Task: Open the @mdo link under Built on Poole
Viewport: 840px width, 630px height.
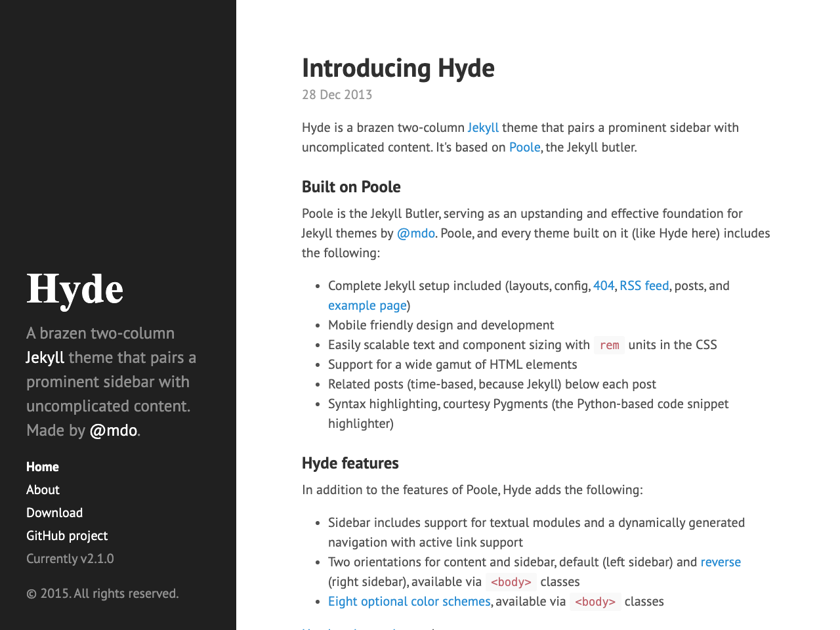Action: [x=415, y=233]
